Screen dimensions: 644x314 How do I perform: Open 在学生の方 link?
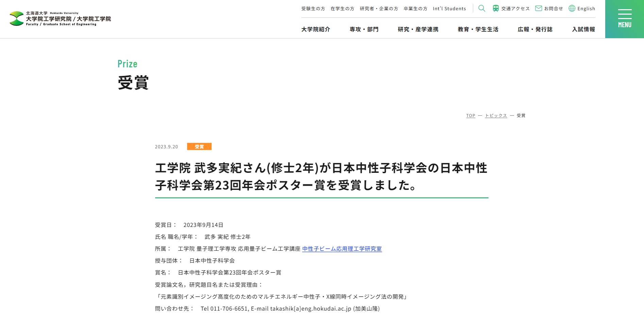coord(342,9)
